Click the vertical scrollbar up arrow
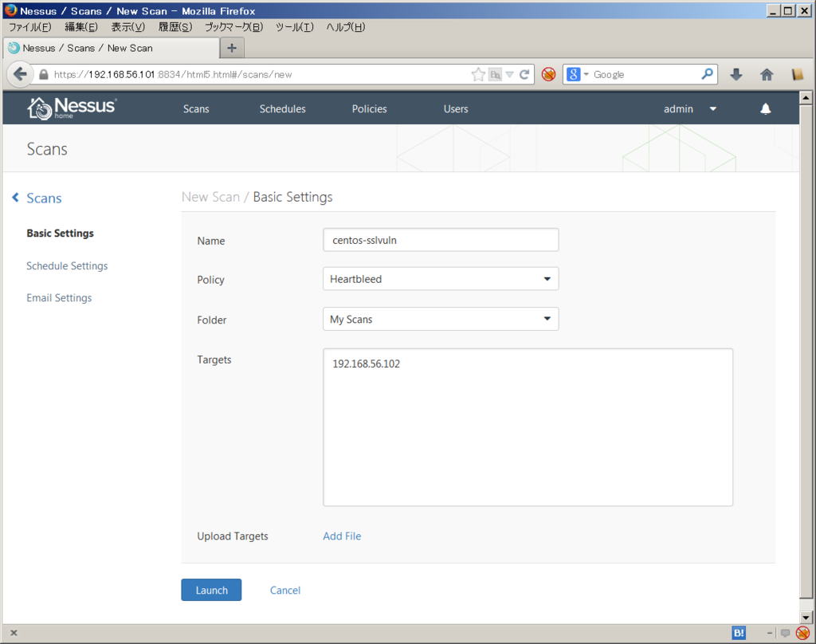Viewport: 816px width, 644px height. pos(806,97)
